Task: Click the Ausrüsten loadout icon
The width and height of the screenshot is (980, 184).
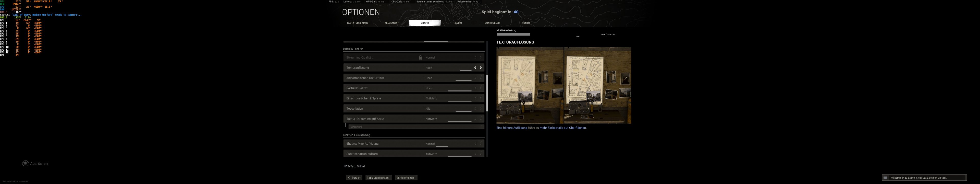Action: point(25,164)
